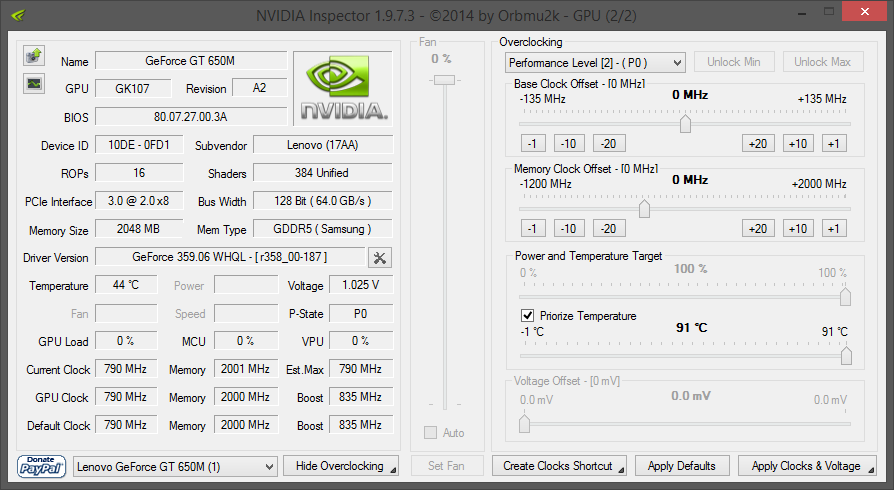Screen dimensions: 894x490
Task: Click the Memory Size value 2048 MB
Action: (139, 229)
